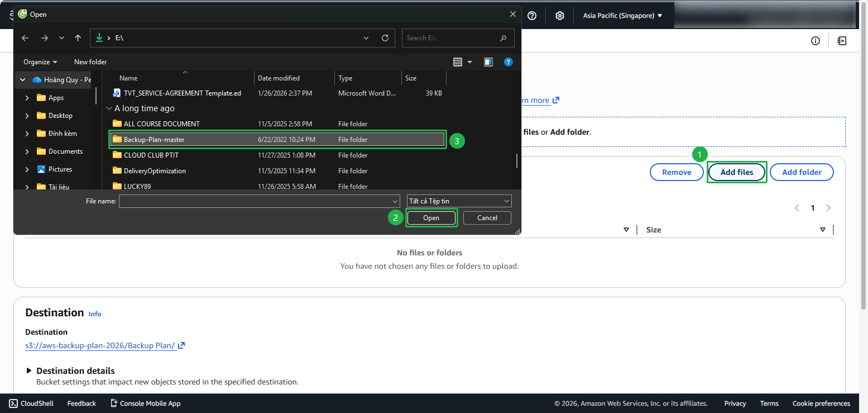Open AWS console help icon
The width and height of the screenshot is (868, 413).
532,16
